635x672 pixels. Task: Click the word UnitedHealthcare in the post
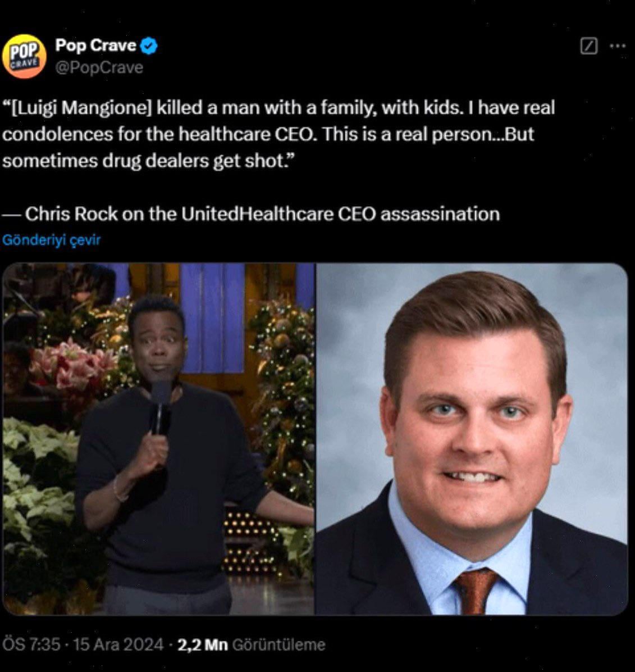257,214
